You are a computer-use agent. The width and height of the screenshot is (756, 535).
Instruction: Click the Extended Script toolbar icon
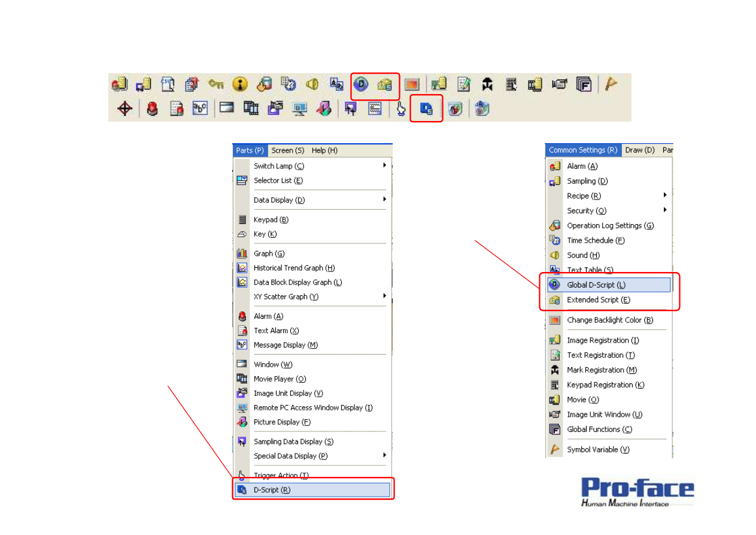click(x=384, y=84)
